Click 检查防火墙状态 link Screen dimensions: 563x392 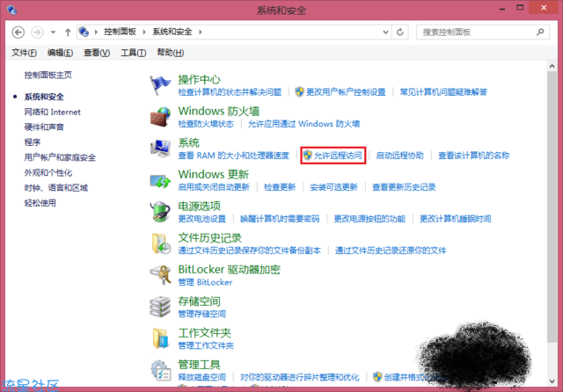(x=206, y=124)
